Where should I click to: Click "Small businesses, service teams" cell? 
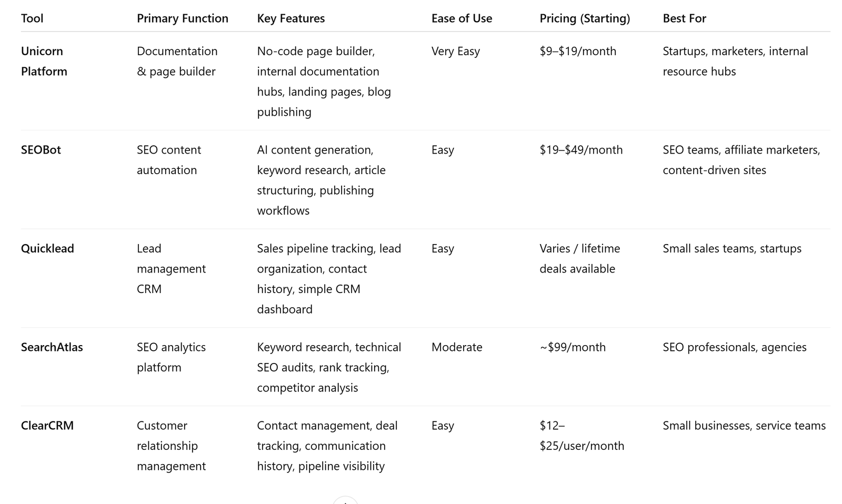744,426
